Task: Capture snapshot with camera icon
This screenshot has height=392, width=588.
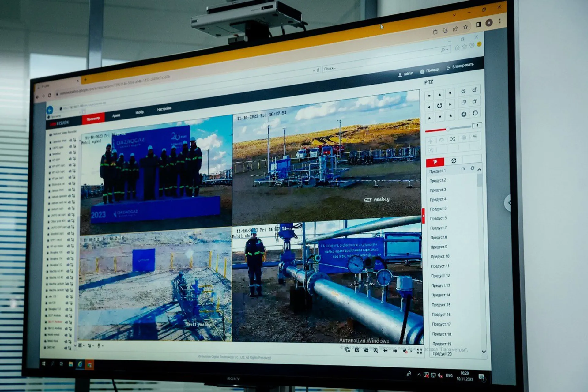Action: pos(357,350)
